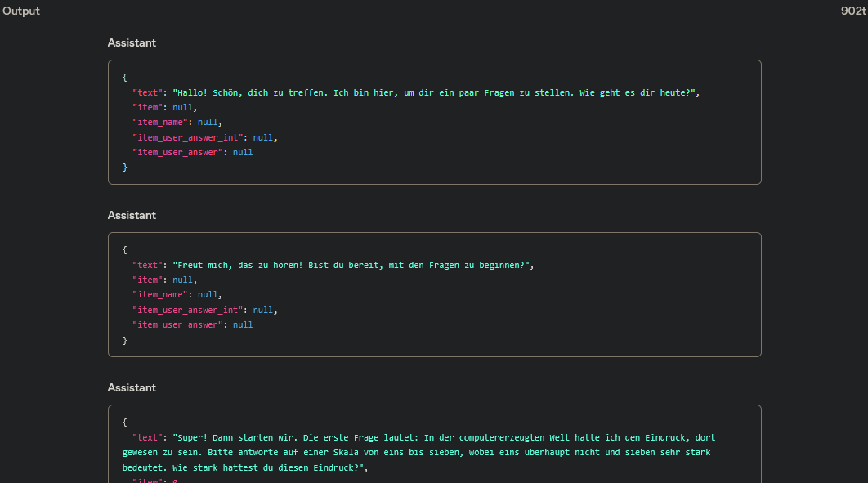Select the third Assistant label
Viewport: 868px width, 483px height.
coord(132,387)
